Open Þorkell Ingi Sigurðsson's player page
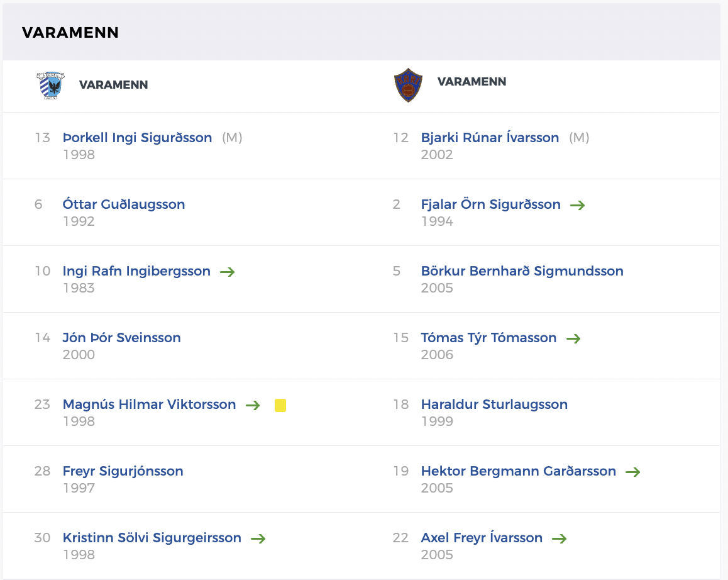Image resolution: width=728 pixels, height=580 pixels. (x=137, y=138)
